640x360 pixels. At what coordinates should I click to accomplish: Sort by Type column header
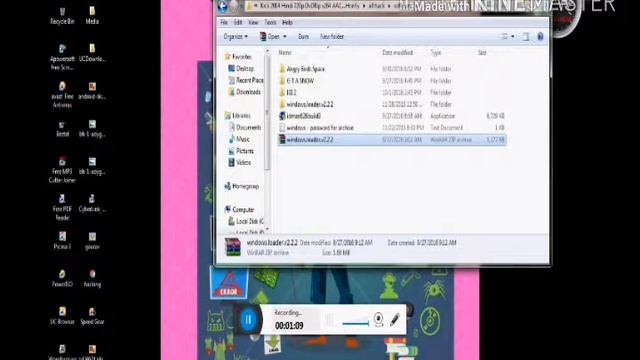pyautogui.click(x=436, y=53)
